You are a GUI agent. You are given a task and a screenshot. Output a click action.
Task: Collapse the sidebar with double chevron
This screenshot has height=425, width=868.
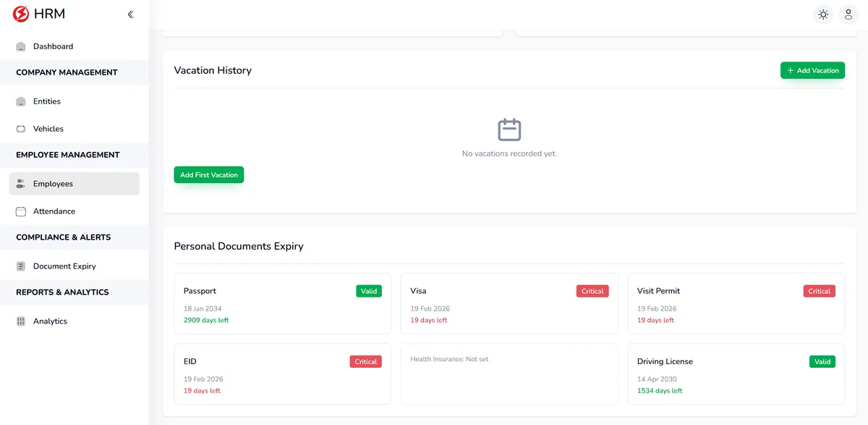[130, 14]
